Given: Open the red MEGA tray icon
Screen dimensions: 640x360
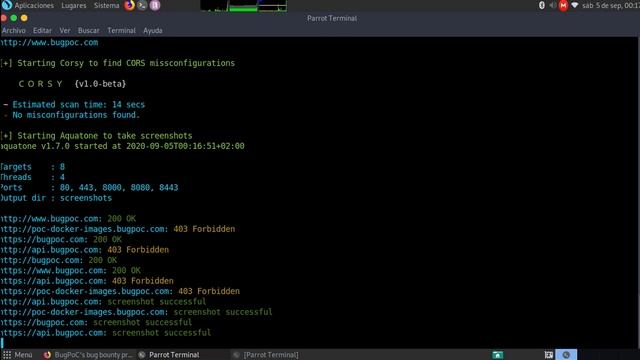Looking at the screenshot, I should point(563,5).
